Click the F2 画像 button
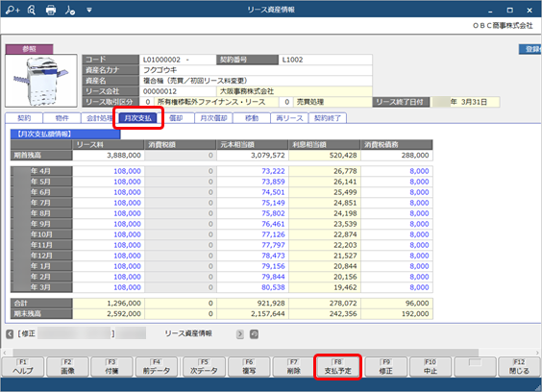Image resolution: width=542 pixels, height=392 pixels. (x=67, y=367)
